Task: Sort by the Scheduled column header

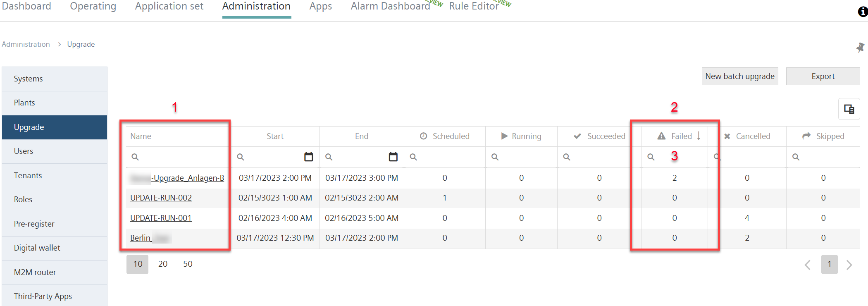Action: (445, 136)
